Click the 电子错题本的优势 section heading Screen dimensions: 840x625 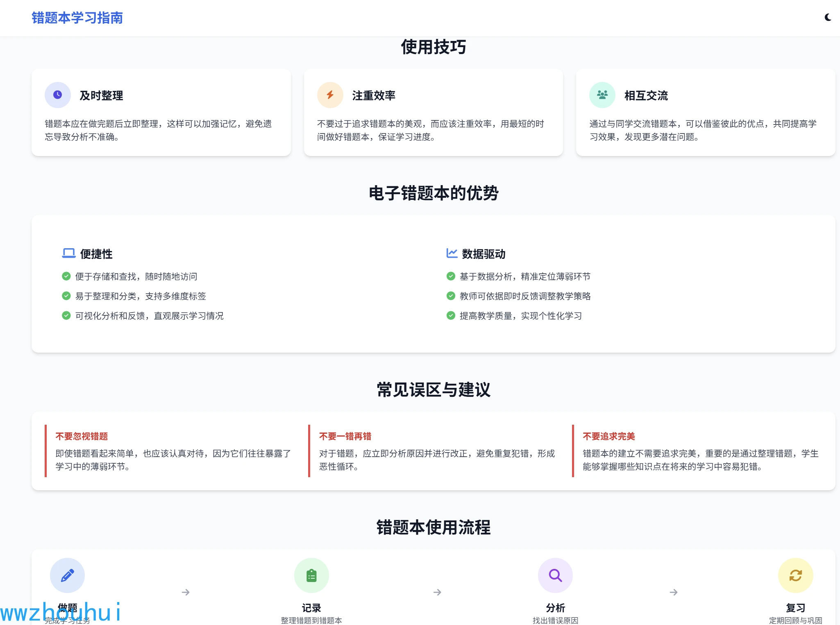[x=433, y=193]
